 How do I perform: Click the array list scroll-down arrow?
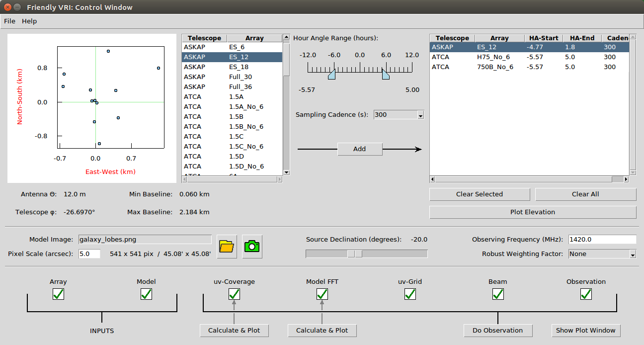click(x=286, y=172)
